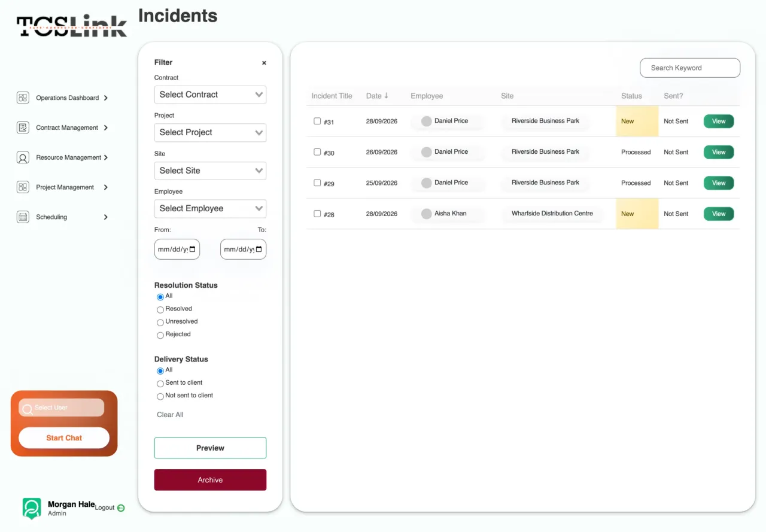This screenshot has height=532, width=766.
Task: Select the Resolved resolution status radio
Action: [160, 310]
